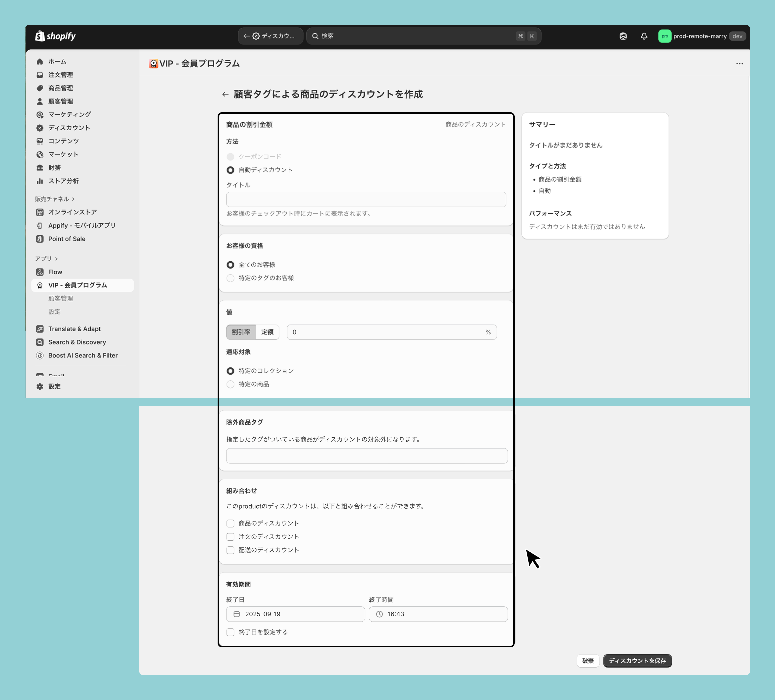Viewport: 775px width, 700px height.
Task: Click 破棄 discard button
Action: [x=588, y=661]
